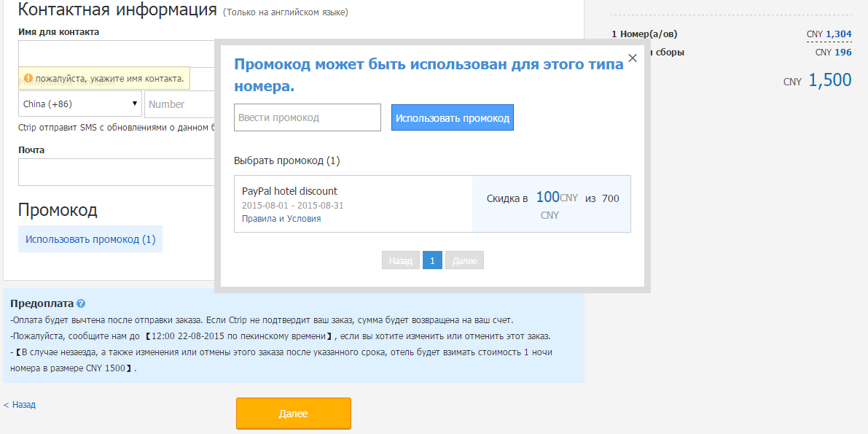The width and height of the screenshot is (868, 434).
Task: Click the Далее pagination button in popup
Action: point(464,260)
